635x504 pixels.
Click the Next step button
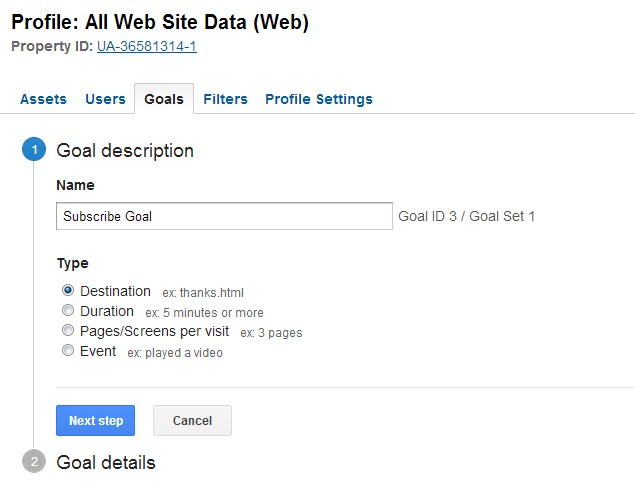96,421
